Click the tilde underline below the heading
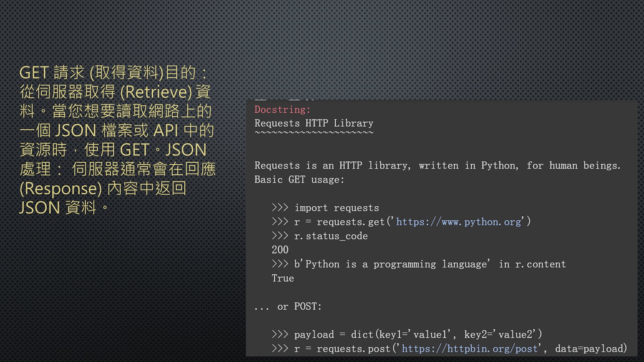Viewport: 644px width, 362px height. (314, 133)
